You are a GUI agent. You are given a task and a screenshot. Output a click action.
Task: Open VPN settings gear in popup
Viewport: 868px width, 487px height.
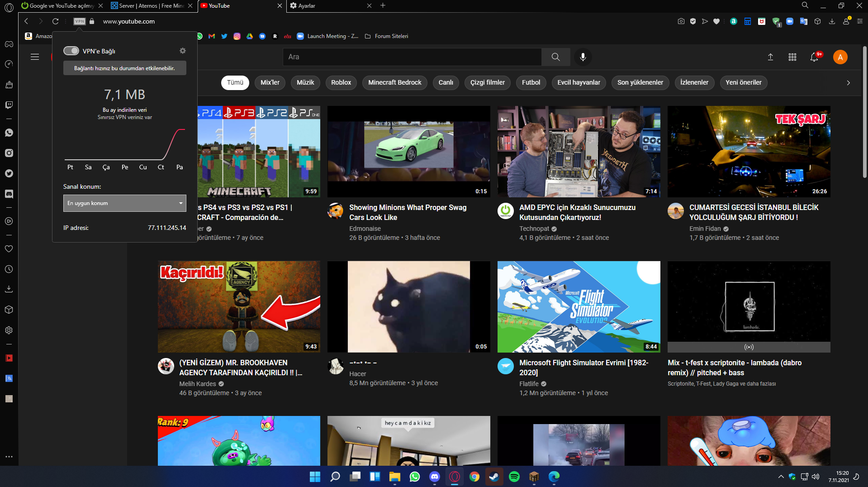click(183, 51)
